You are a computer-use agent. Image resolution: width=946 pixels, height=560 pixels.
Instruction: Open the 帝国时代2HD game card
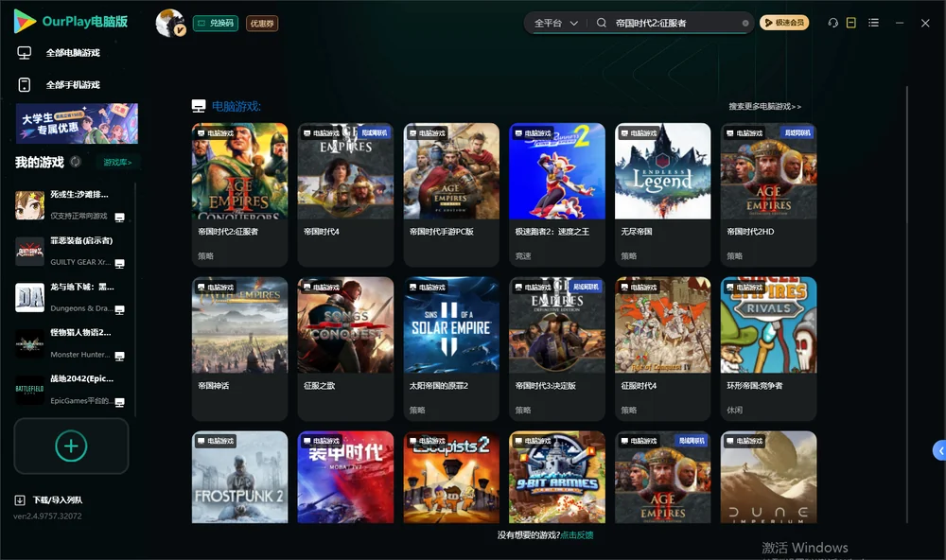pyautogui.click(x=768, y=194)
